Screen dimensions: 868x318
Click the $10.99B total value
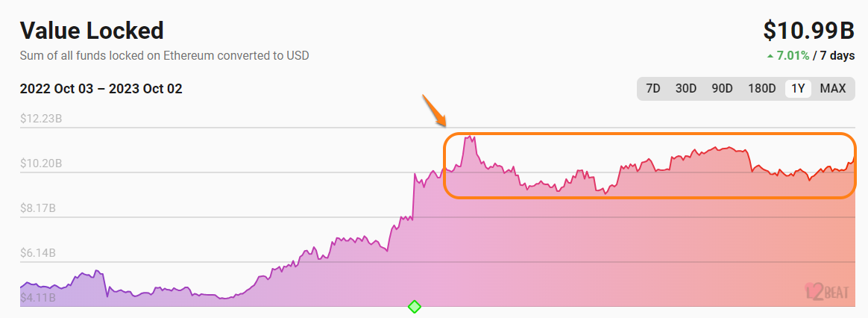(808, 30)
